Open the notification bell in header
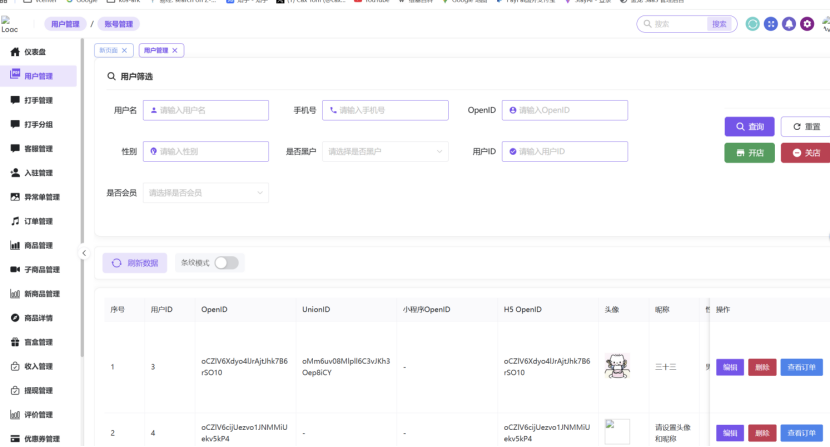The height and width of the screenshot is (447, 830). click(789, 24)
